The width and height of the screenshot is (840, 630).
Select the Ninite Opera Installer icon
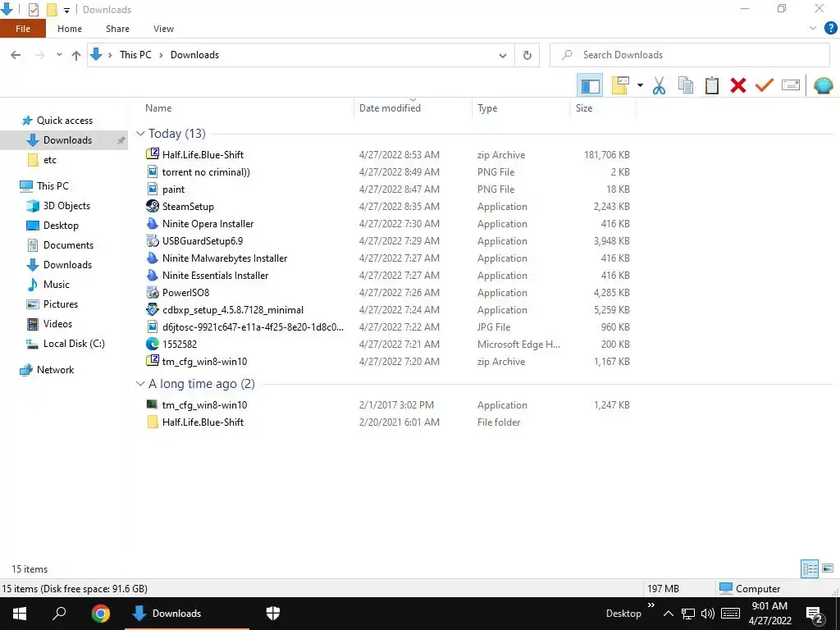pos(152,223)
